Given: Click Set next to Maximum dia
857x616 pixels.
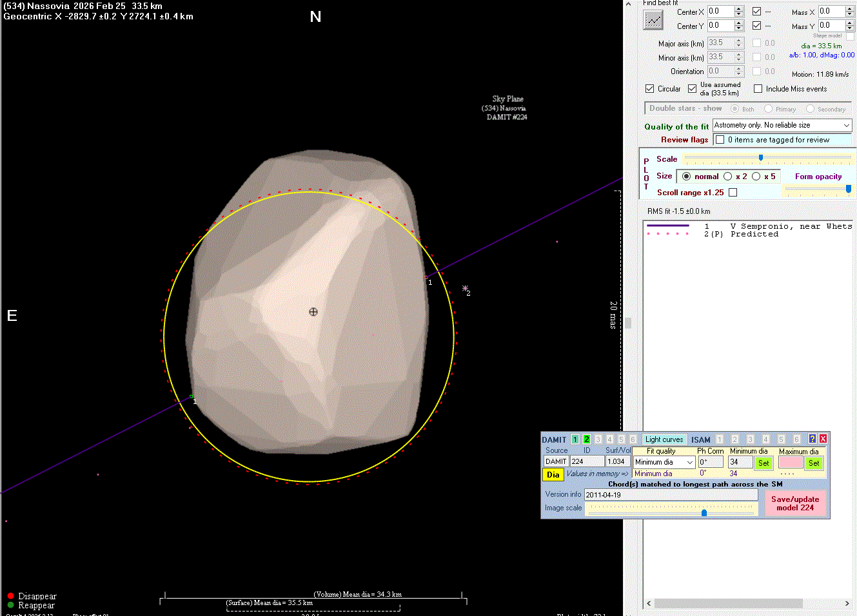Looking at the screenshot, I should pyautogui.click(x=814, y=463).
